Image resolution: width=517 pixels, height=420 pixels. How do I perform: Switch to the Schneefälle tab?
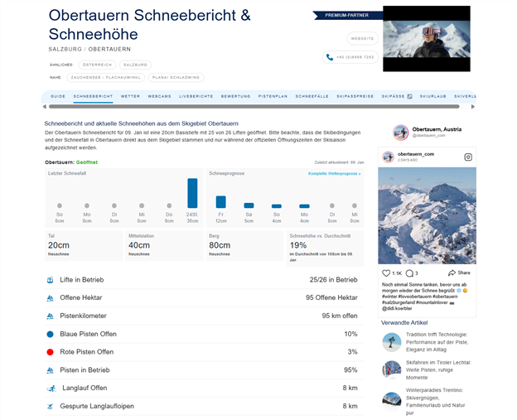312,96
